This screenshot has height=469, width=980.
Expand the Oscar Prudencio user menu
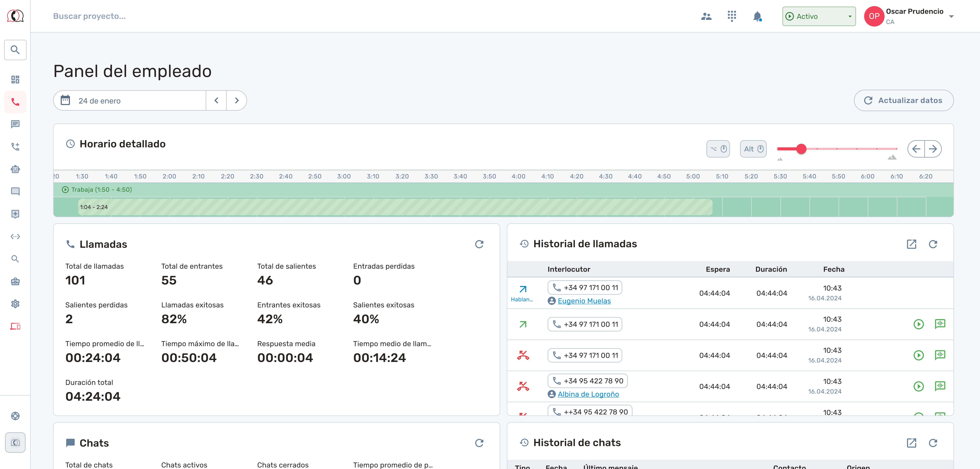click(951, 16)
